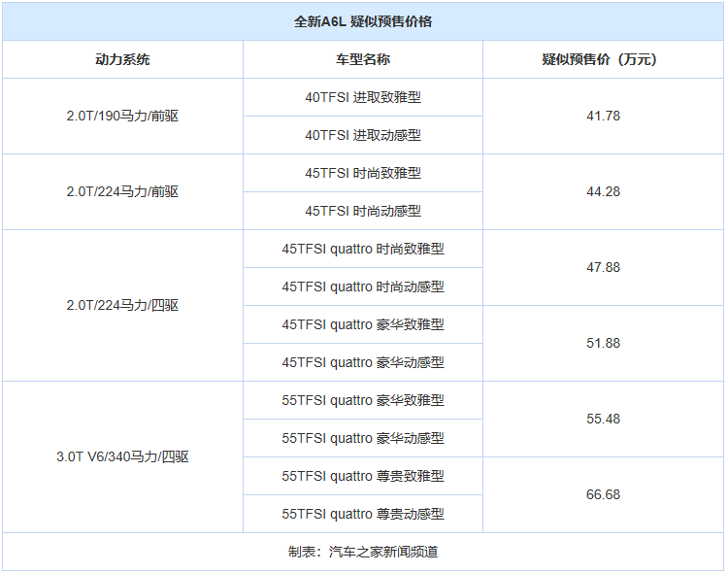This screenshot has width=728, height=573.
Task: Click 45TFSI quattro 豪华致雅型
Action: 363,324
